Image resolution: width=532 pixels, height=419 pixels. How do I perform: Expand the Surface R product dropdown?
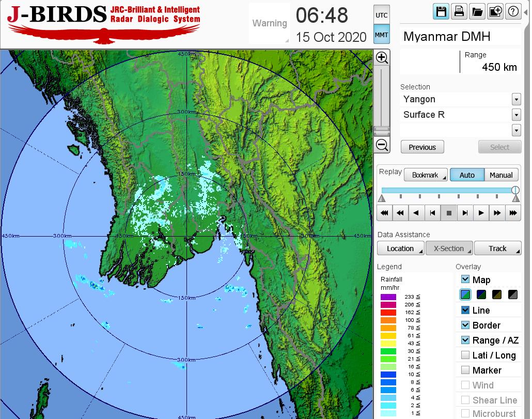(x=516, y=115)
